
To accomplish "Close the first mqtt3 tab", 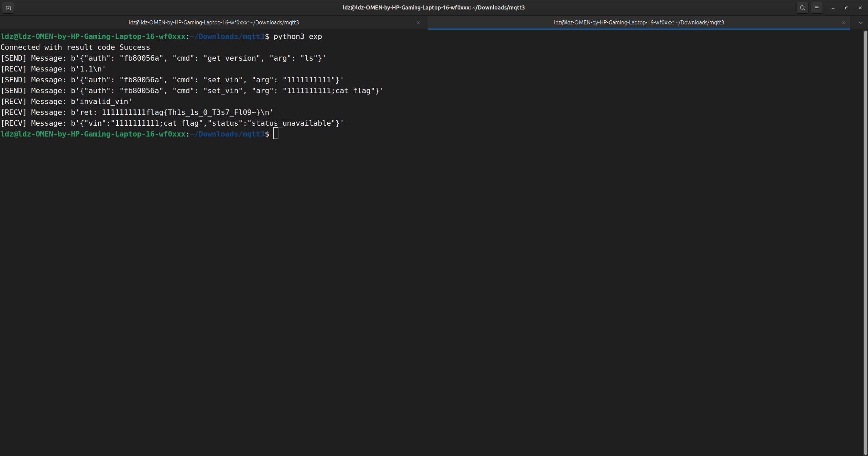I will 418,23.
